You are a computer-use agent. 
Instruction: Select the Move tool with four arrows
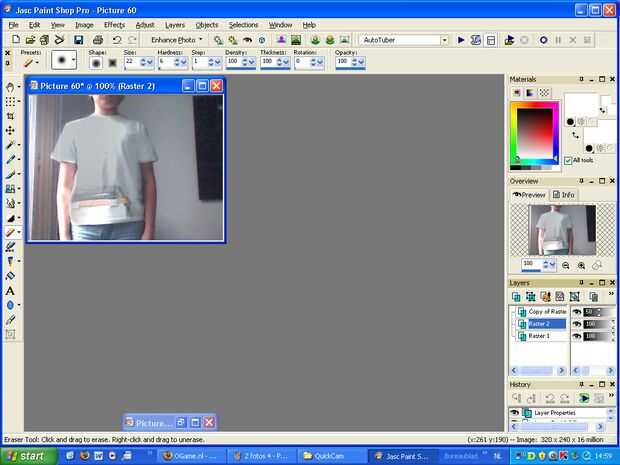click(x=10, y=131)
